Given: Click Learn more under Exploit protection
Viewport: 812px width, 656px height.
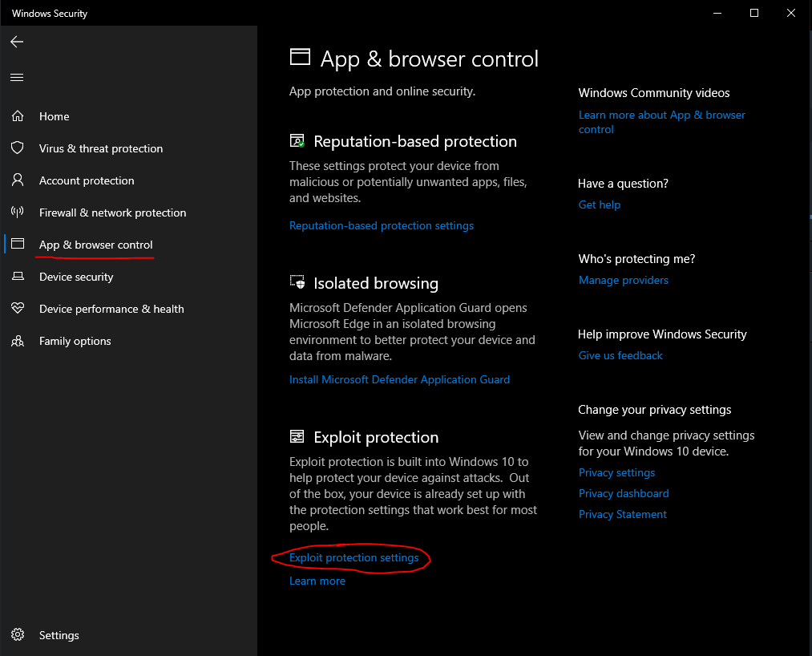Looking at the screenshot, I should coord(317,581).
